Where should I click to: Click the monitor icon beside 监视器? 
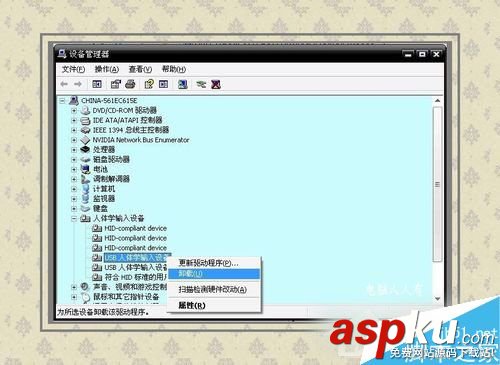[86, 199]
